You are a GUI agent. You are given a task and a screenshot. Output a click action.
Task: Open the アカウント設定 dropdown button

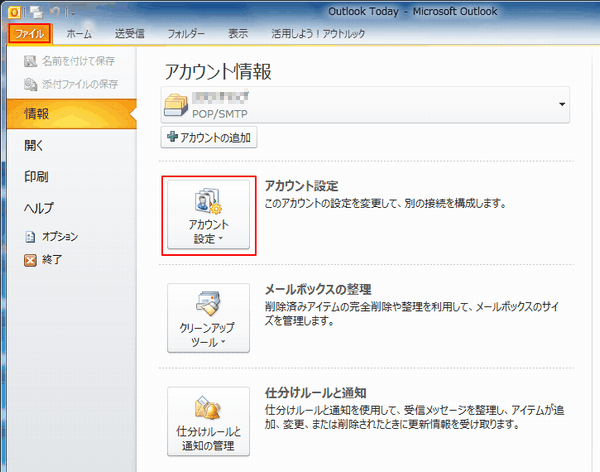tap(209, 215)
